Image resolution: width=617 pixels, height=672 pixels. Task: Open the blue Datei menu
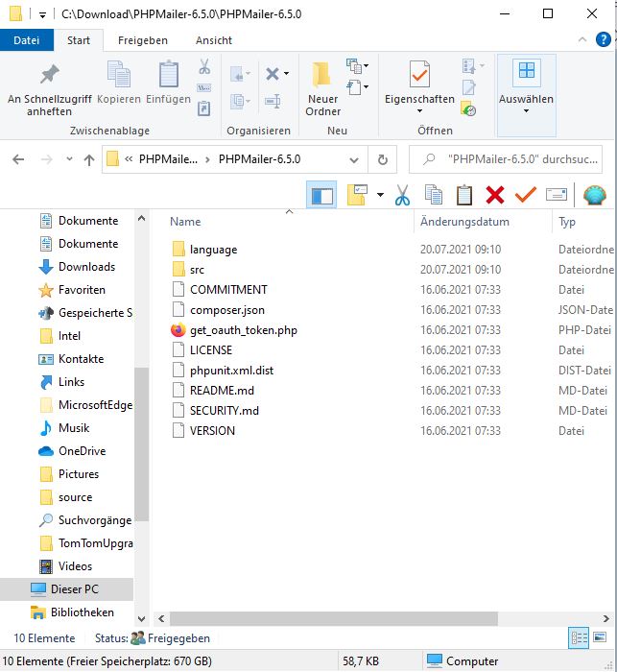pos(27,40)
